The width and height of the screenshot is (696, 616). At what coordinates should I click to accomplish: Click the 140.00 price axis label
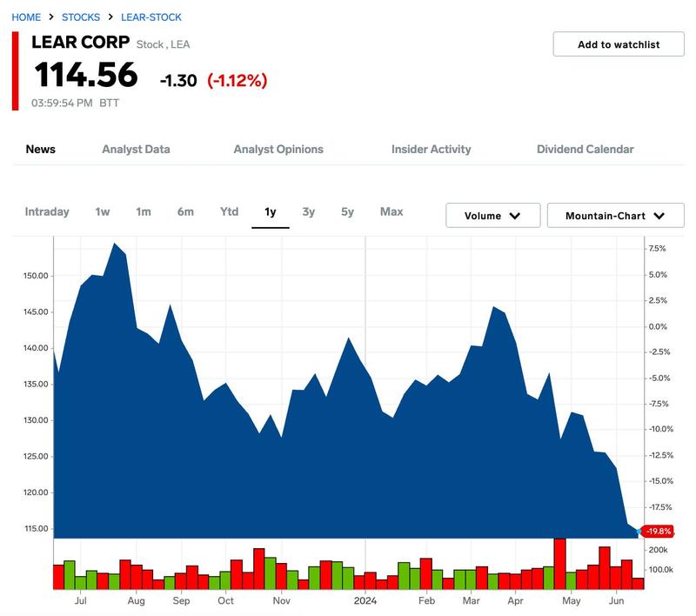coord(36,348)
